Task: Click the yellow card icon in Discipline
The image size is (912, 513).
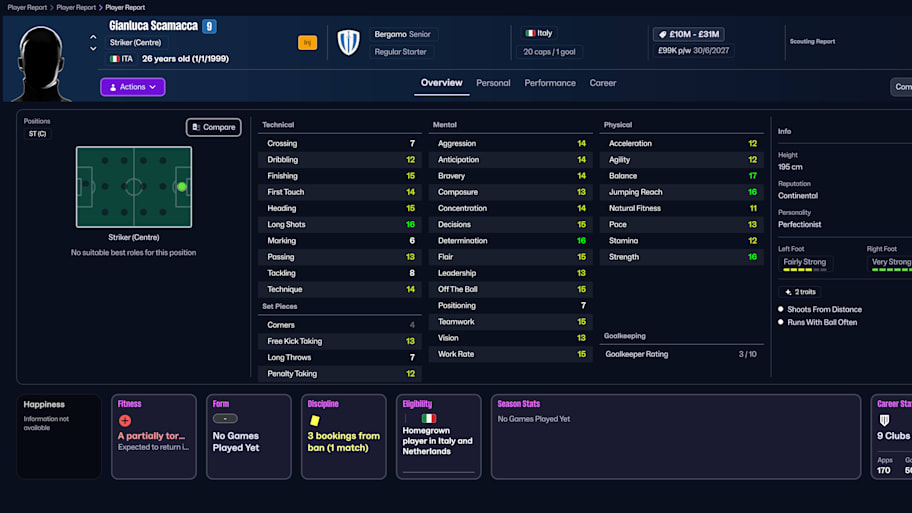Action: pyautogui.click(x=315, y=420)
